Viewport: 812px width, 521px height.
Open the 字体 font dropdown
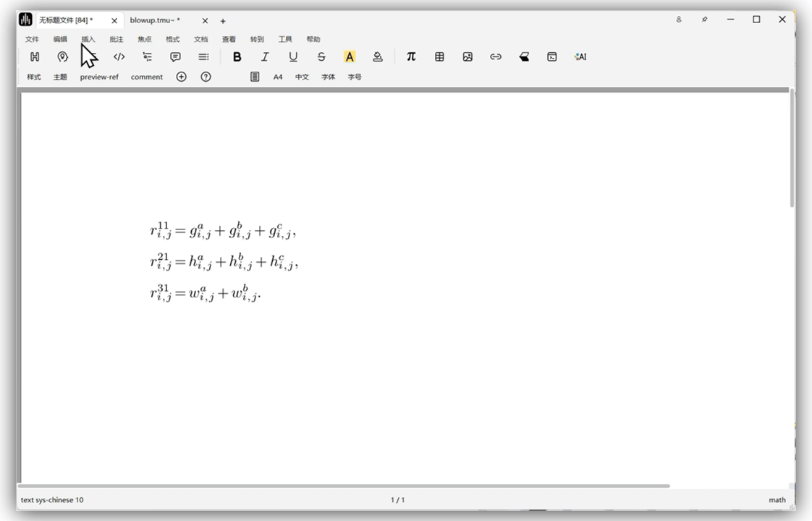click(x=328, y=77)
